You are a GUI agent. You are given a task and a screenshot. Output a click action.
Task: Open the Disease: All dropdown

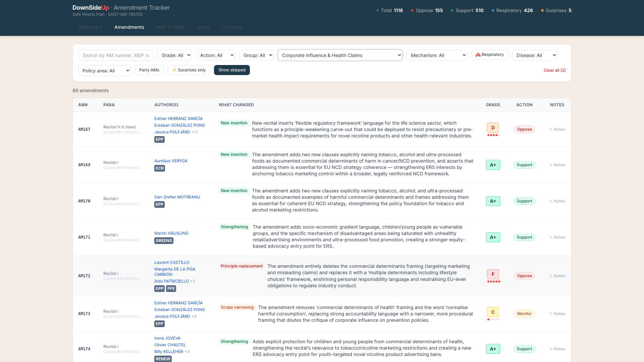tap(535, 55)
